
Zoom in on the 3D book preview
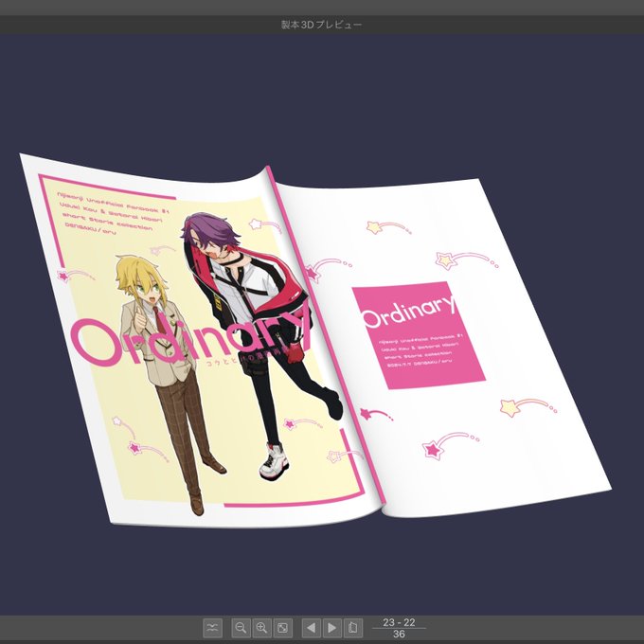click(261, 628)
